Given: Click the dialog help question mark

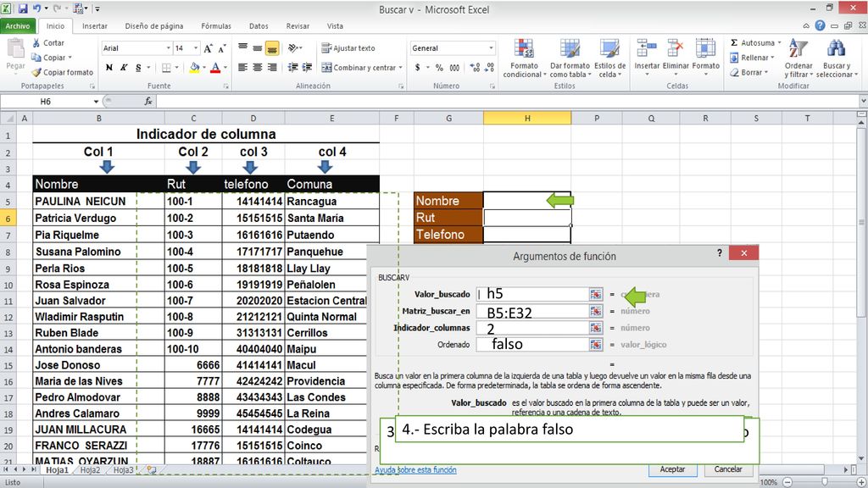Looking at the screenshot, I should [719, 252].
